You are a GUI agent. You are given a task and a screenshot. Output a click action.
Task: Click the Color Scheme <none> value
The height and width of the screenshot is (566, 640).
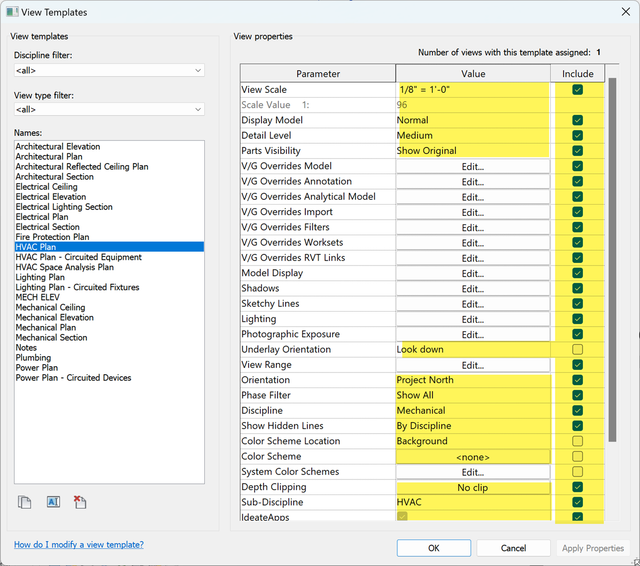472,457
